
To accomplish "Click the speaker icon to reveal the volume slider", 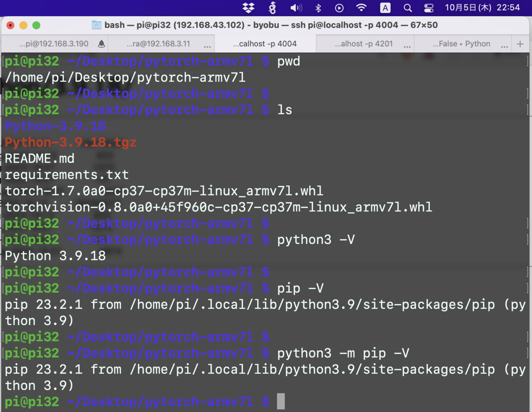I will pyautogui.click(x=296, y=8).
